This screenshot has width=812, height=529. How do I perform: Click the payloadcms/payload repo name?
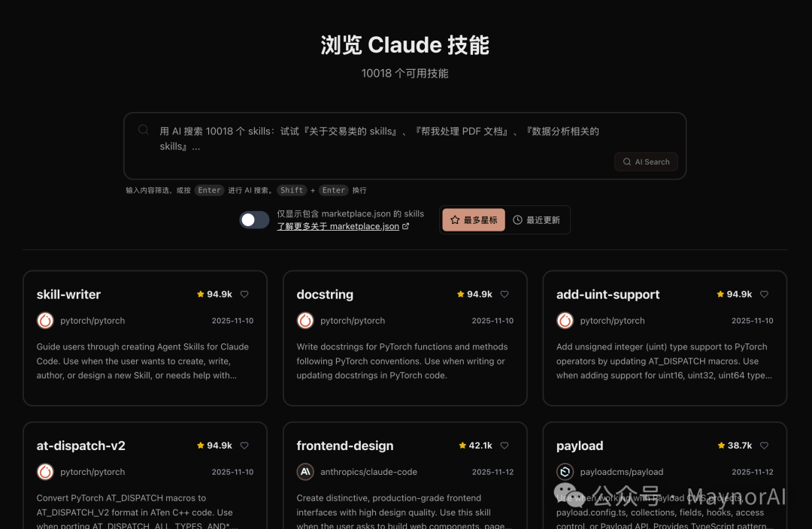[x=622, y=472]
